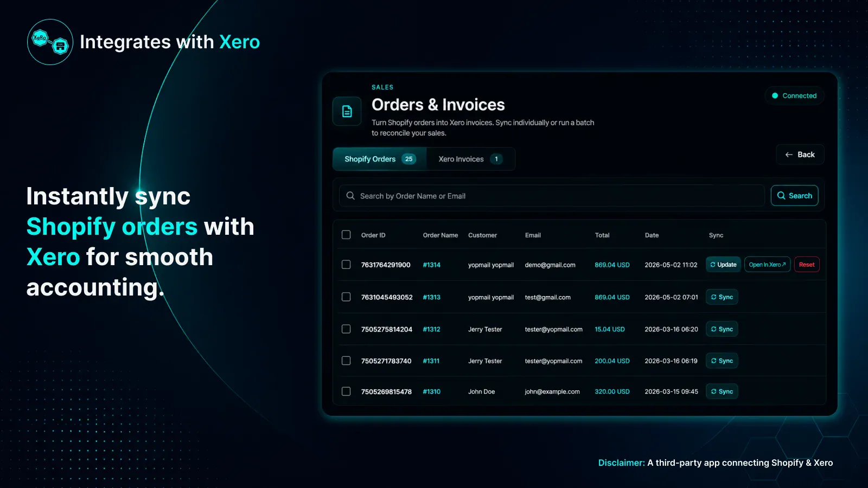Reset sync for order #1314
The image size is (868, 488).
click(x=807, y=265)
